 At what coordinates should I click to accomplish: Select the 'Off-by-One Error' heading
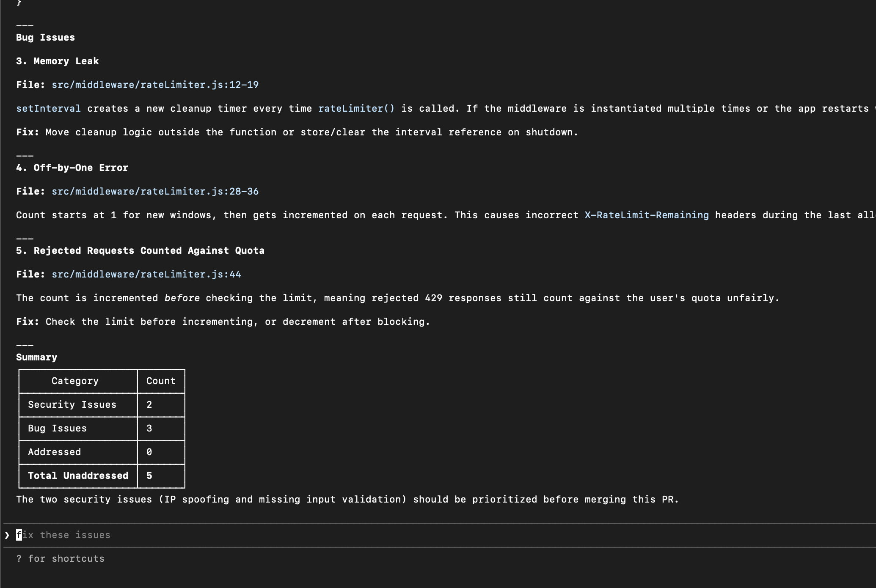(x=72, y=168)
